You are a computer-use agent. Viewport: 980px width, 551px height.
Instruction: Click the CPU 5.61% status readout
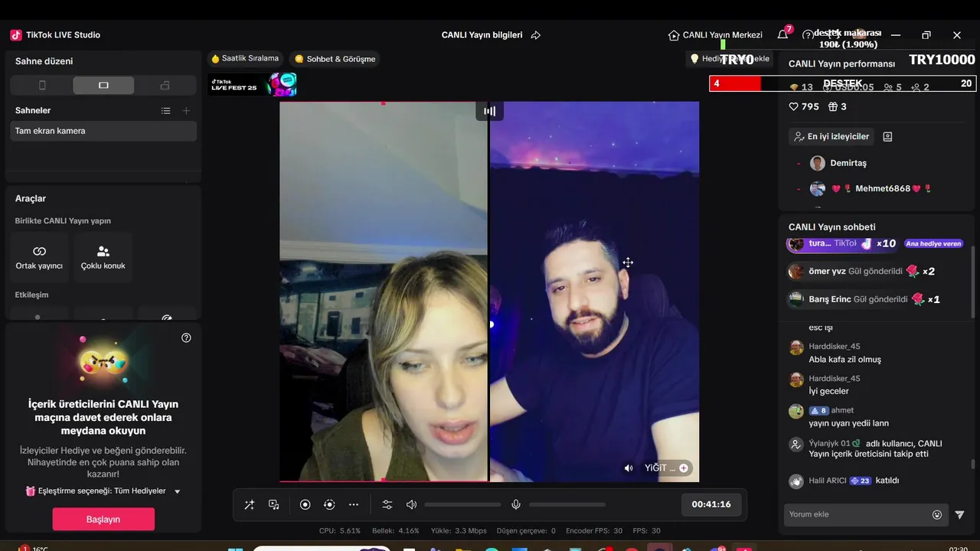pyautogui.click(x=340, y=530)
